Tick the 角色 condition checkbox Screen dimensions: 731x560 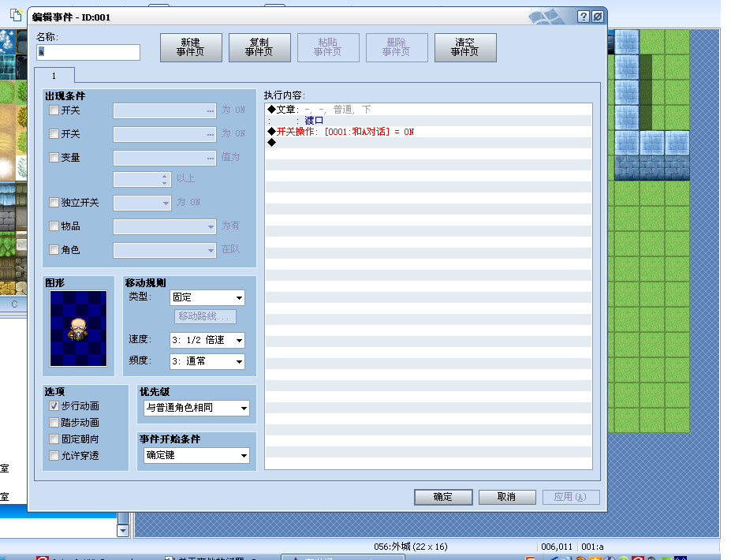54,249
